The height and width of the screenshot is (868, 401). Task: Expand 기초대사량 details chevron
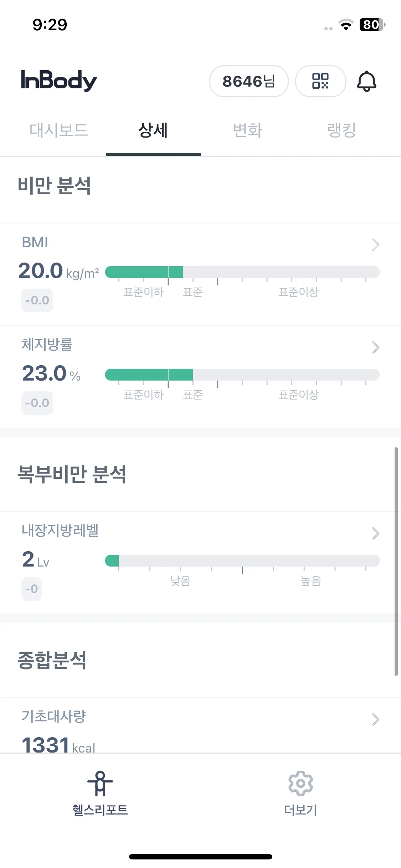[x=375, y=719]
